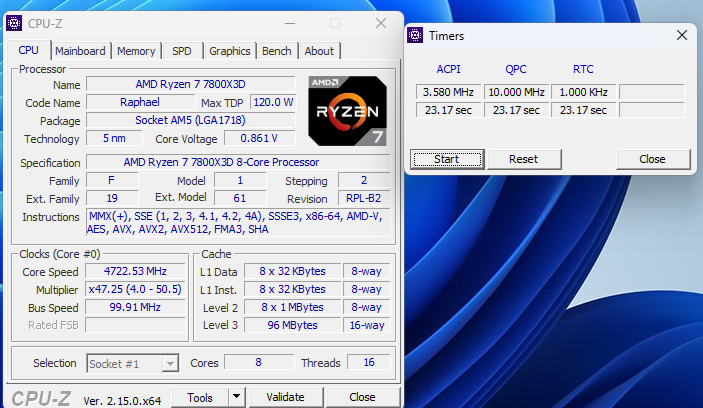This screenshot has width=703, height=408.
Task: Reset the timers
Action: pyautogui.click(x=523, y=159)
